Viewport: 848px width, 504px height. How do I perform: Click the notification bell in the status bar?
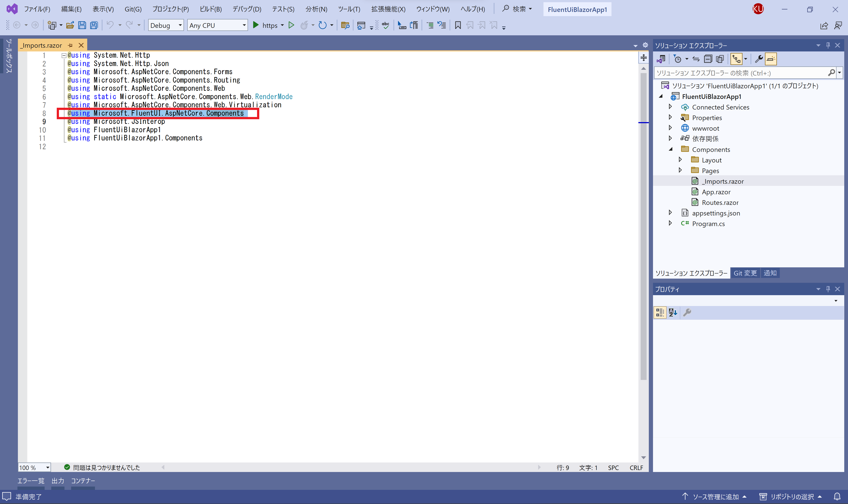837,496
